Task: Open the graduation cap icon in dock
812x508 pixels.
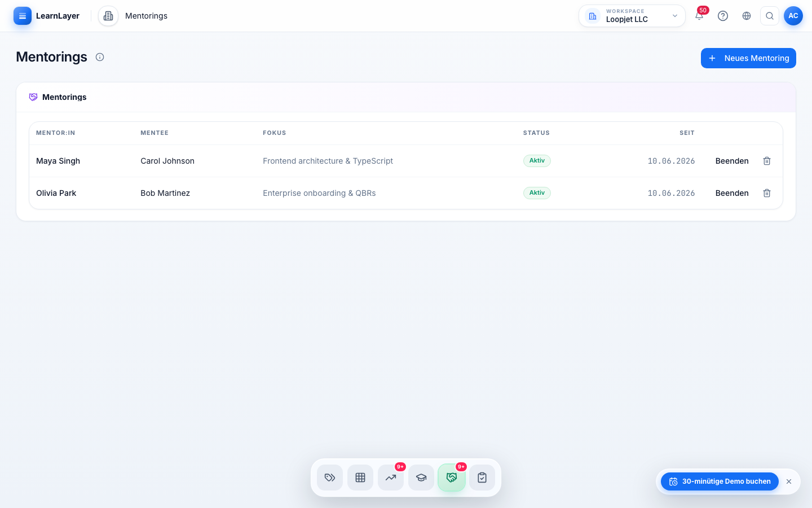Action: (421, 478)
